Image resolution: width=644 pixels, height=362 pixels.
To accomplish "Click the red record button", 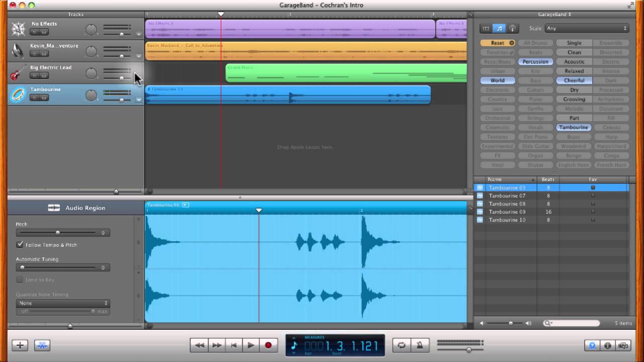I will [x=268, y=345].
